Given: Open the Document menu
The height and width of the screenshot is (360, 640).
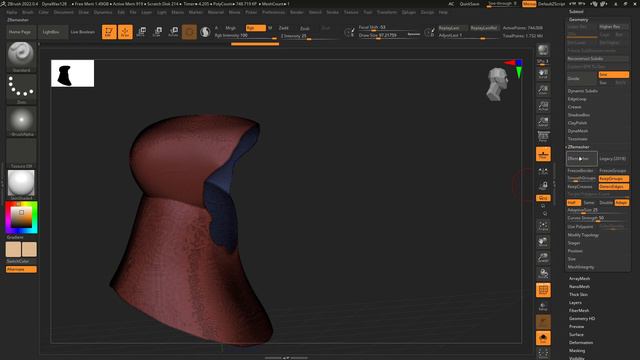Looking at the screenshot, I should point(64,12).
